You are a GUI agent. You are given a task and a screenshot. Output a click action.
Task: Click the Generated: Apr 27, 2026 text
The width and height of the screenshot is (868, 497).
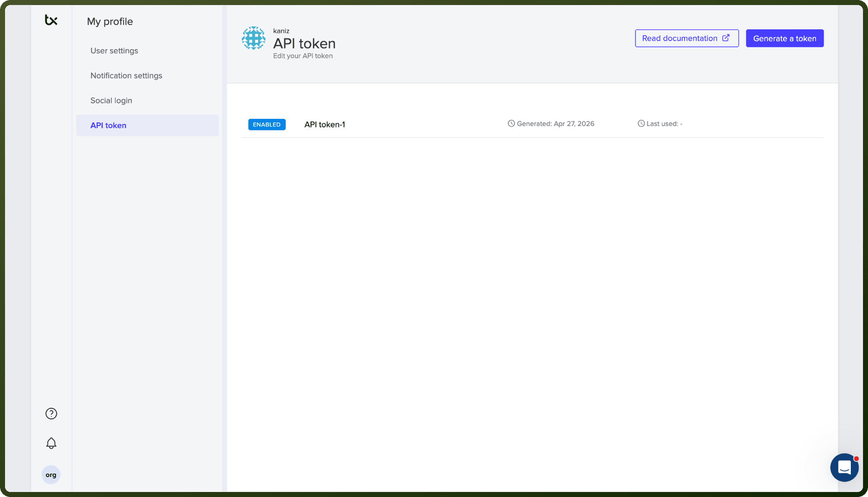[555, 123]
